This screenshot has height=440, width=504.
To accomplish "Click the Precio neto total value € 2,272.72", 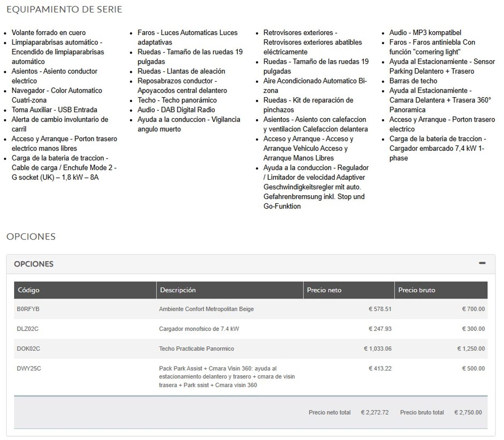I will tap(374, 412).
